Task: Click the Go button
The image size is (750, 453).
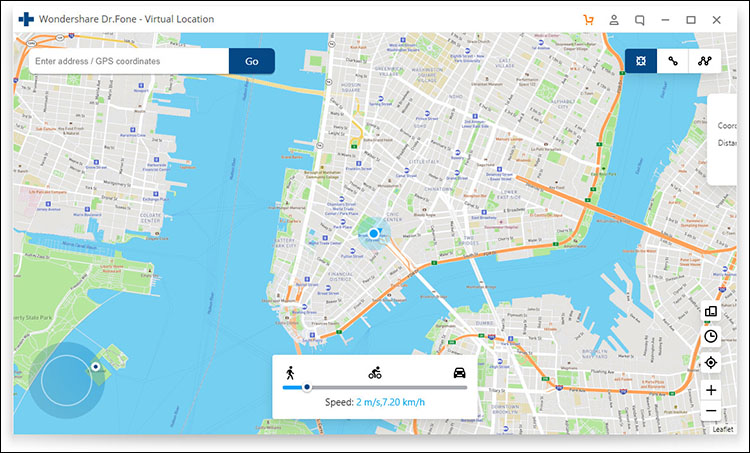Action: coord(252,61)
